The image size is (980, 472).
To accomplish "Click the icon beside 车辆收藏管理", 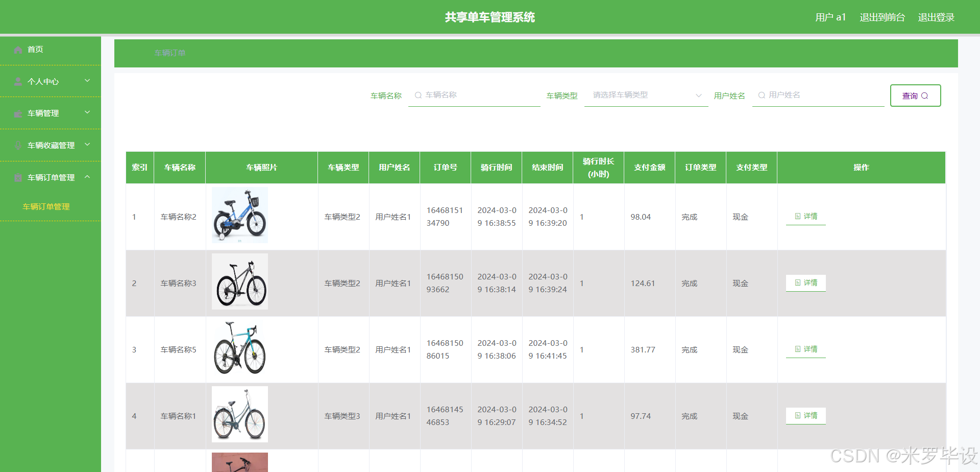I will [18, 146].
